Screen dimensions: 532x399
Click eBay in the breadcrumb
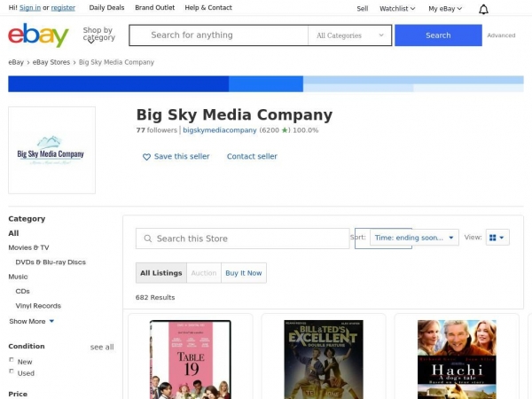point(16,62)
